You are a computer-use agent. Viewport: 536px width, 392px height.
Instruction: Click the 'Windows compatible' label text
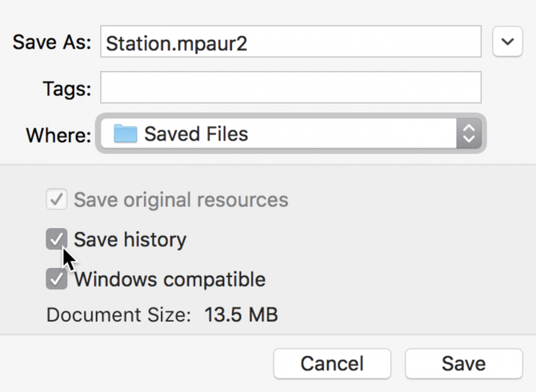tap(170, 279)
